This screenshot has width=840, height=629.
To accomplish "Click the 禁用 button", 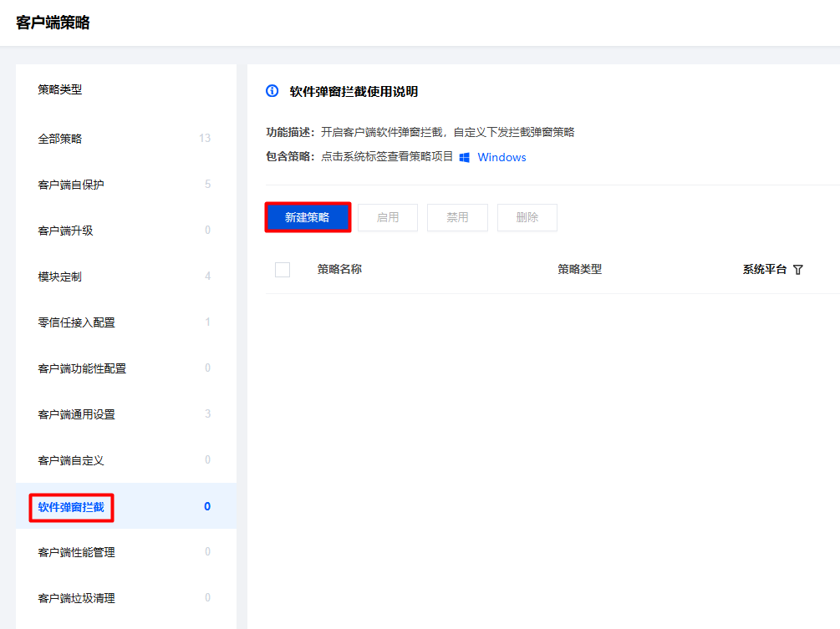I will click(x=457, y=217).
